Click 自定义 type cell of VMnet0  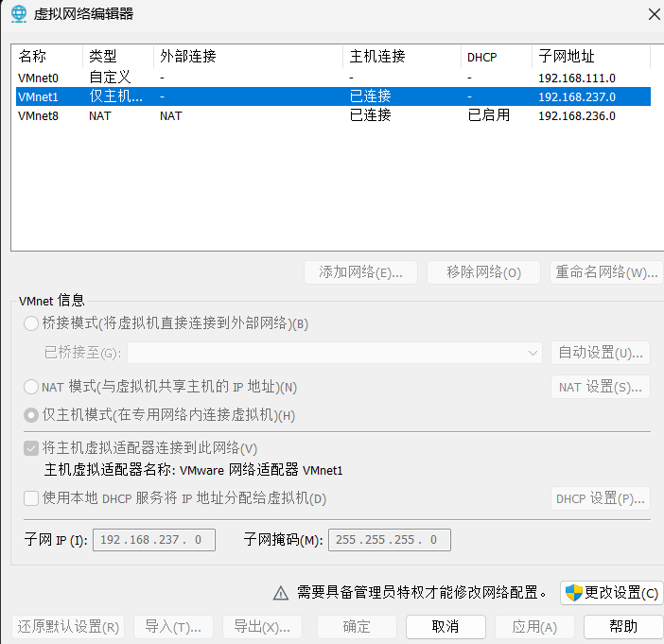click(x=110, y=78)
